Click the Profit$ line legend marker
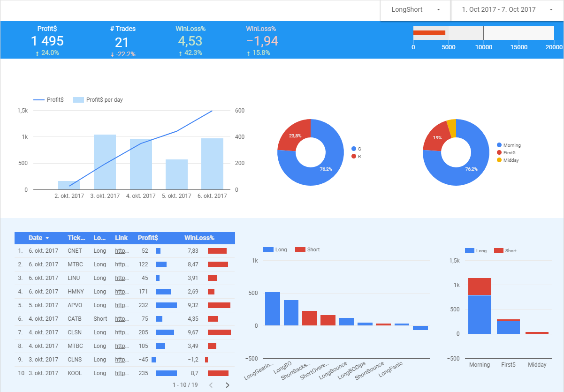The width and height of the screenshot is (564, 392). click(x=39, y=100)
